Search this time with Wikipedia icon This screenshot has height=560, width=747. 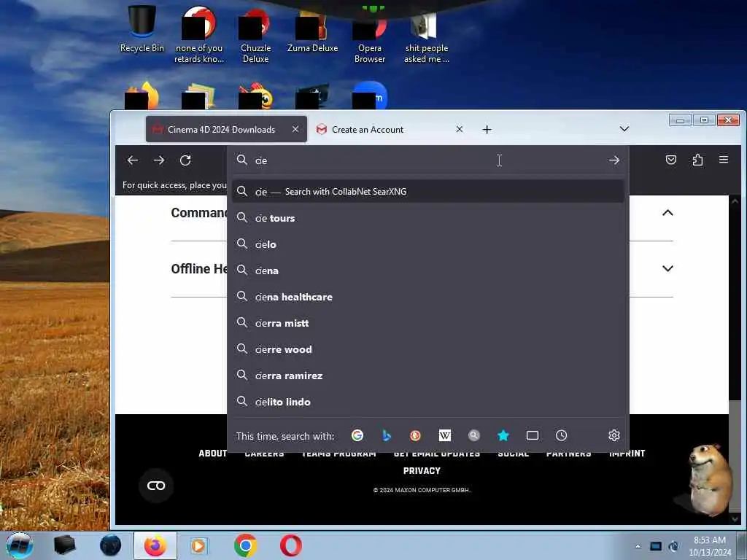click(444, 435)
